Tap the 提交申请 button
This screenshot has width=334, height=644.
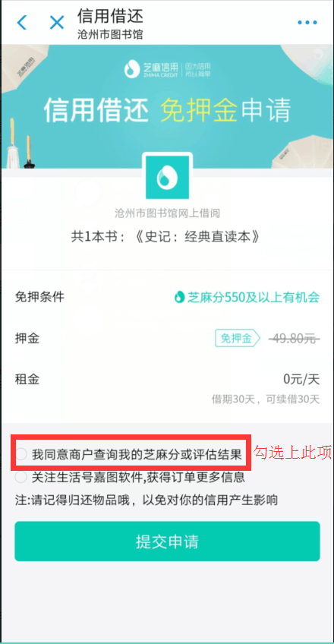click(x=167, y=541)
